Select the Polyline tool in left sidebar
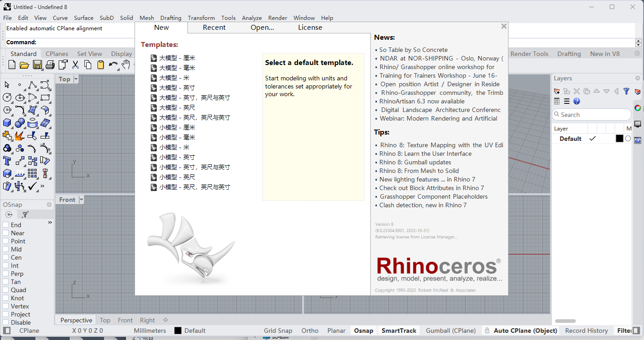The width and height of the screenshot is (644, 340). pyautogui.click(x=33, y=85)
